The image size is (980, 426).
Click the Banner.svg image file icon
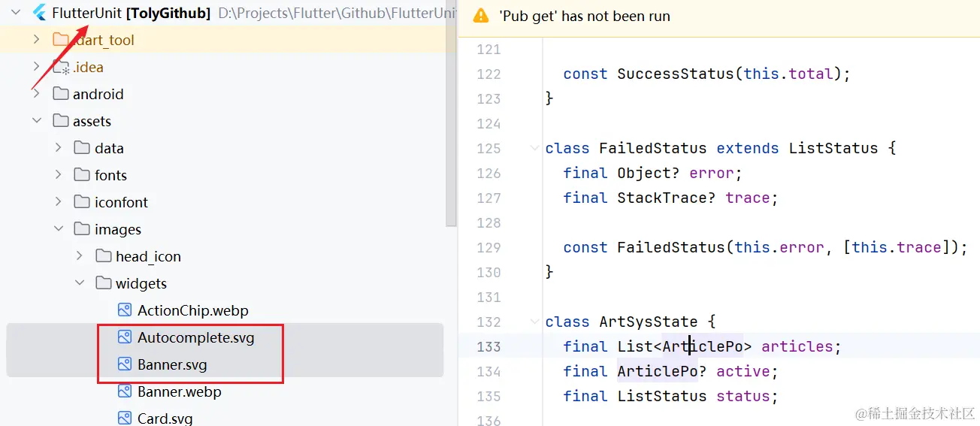125,364
